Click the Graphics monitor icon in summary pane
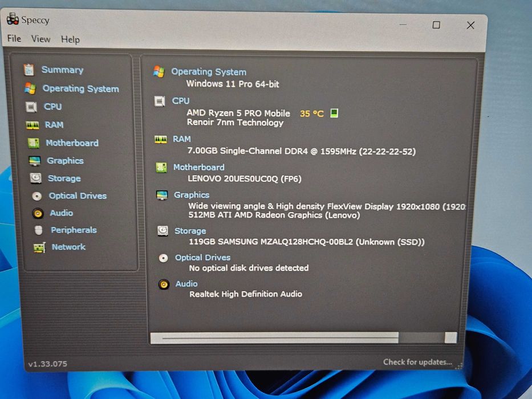 pos(162,195)
